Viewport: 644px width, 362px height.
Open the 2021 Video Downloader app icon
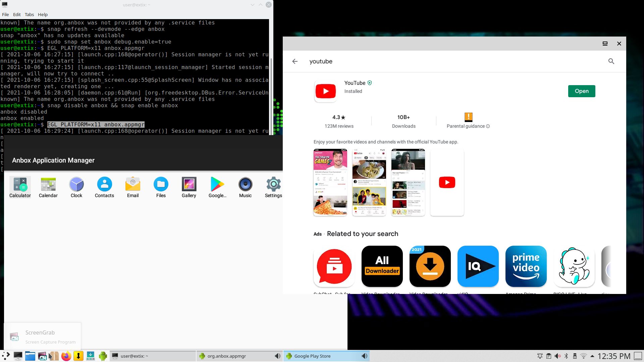tap(430, 266)
